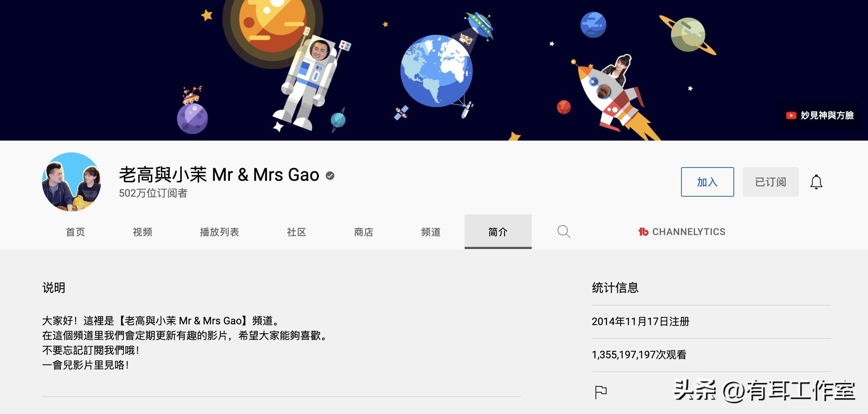Toggle the 已订阅 subscribed button
Image resolution: width=868 pixels, height=414 pixels.
(x=771, y=182)
